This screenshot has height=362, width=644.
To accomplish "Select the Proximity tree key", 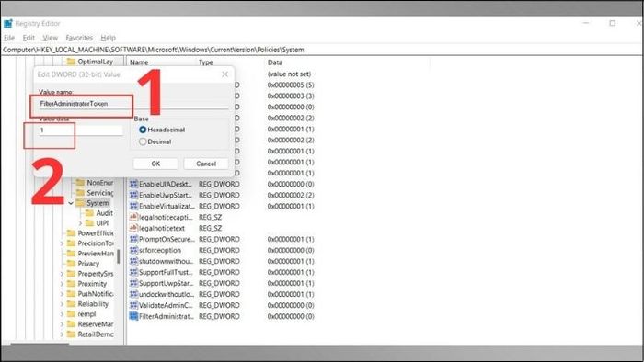I will (x=92, y=284).
